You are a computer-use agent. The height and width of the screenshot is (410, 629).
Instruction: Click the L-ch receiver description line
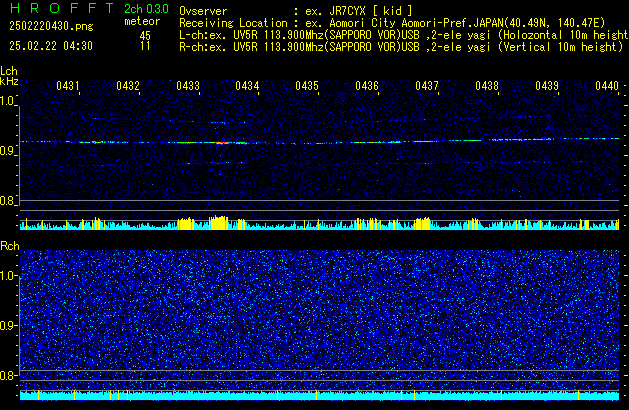[x=404, y=35]
